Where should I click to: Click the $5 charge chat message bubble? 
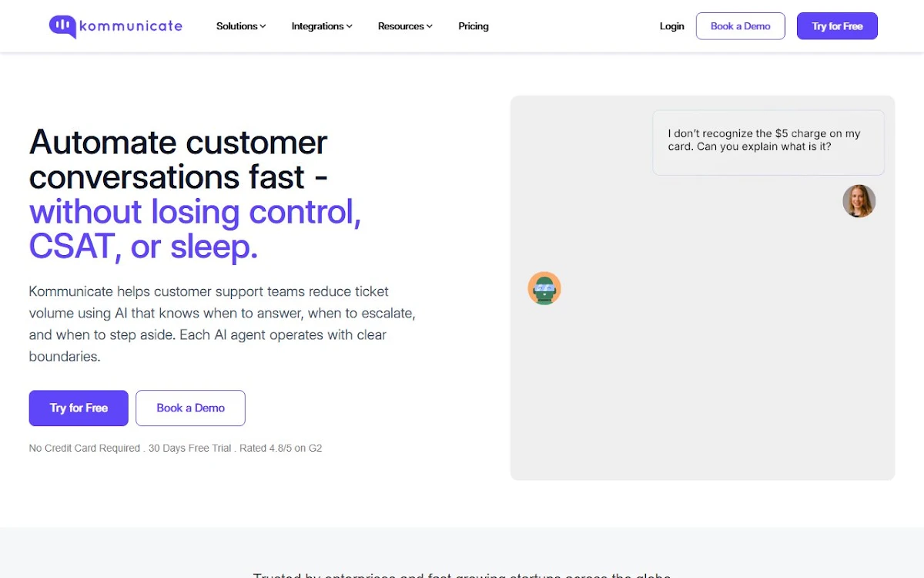point(768,142)
